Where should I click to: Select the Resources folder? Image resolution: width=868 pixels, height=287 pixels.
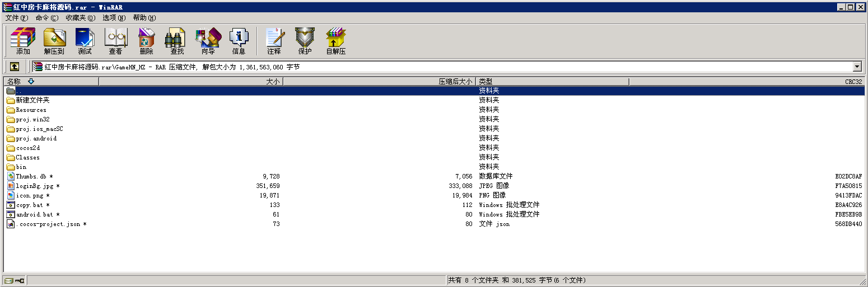tap(31, 110)
